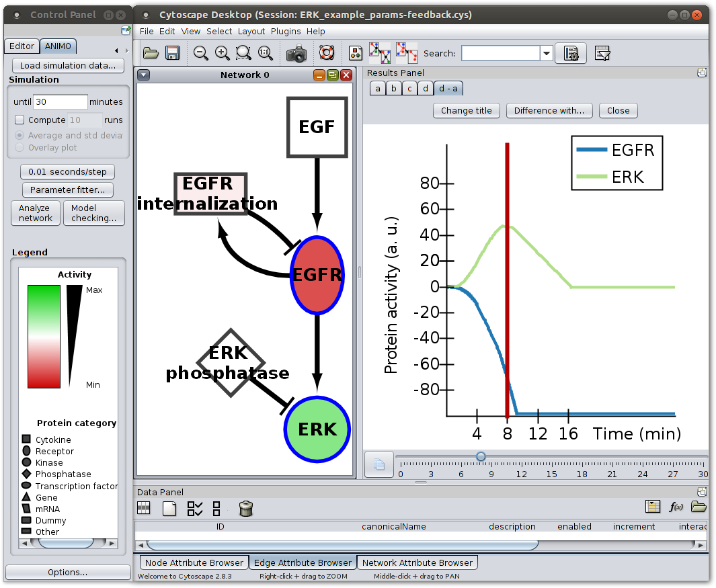This screenshot has height=588, width=716.
Task: Save graph data icon beside time slider
Action: click(x=379, y=464)
